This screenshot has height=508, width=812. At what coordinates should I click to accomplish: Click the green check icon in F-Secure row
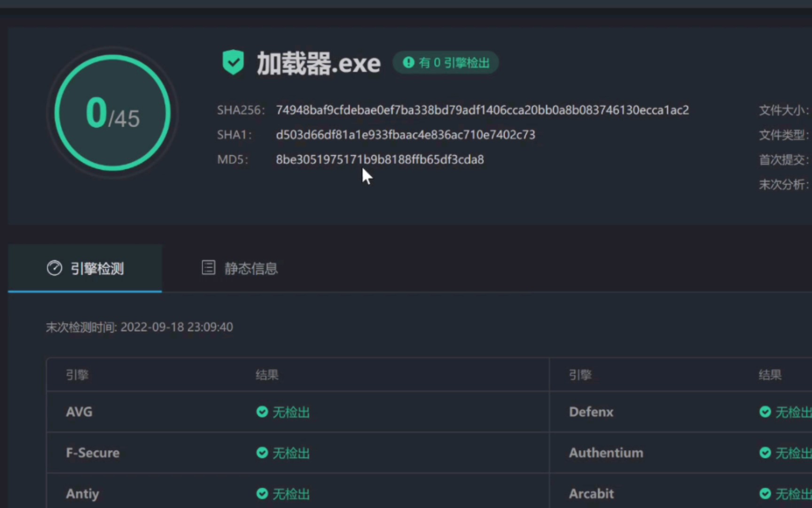[262, 453]
